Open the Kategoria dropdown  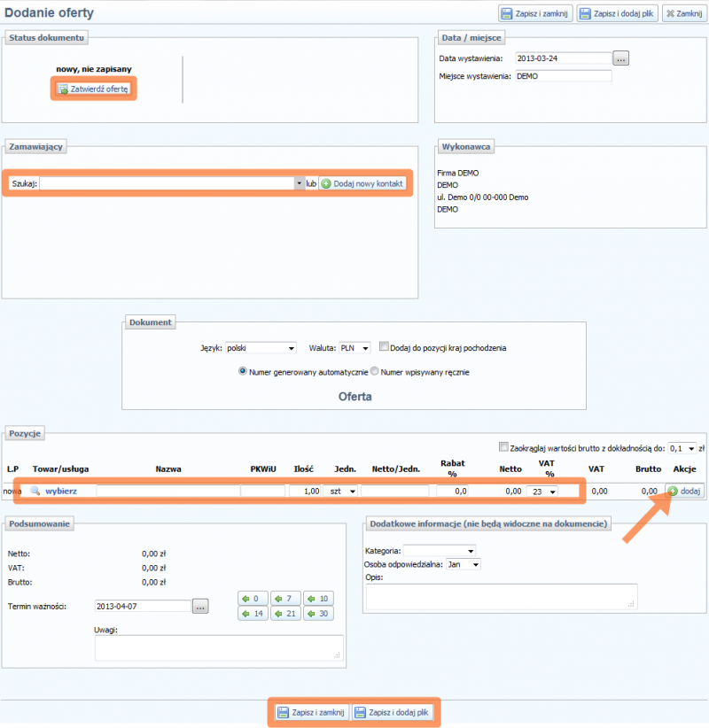click(x=439, y=550)
